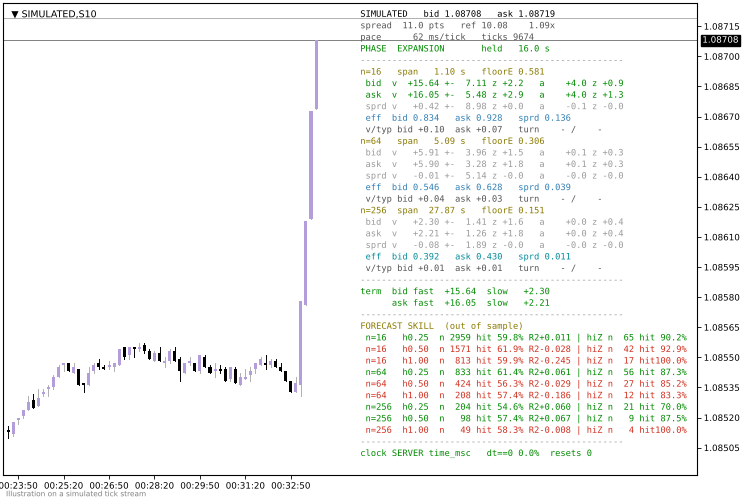Click the triangle before SIMULATED,S10
Image resolution: width=750 pixels, height=500 pixels.
[15, 14]
